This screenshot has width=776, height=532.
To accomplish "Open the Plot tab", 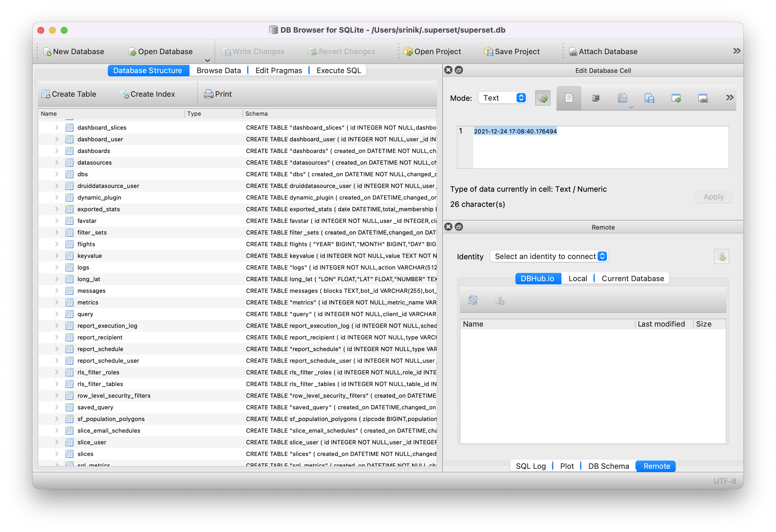I will tap(567, 466).
